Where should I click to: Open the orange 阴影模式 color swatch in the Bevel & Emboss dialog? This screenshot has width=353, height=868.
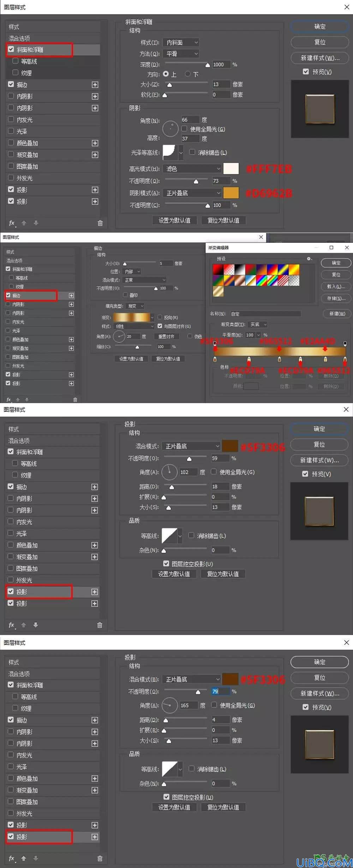point(231,193)
